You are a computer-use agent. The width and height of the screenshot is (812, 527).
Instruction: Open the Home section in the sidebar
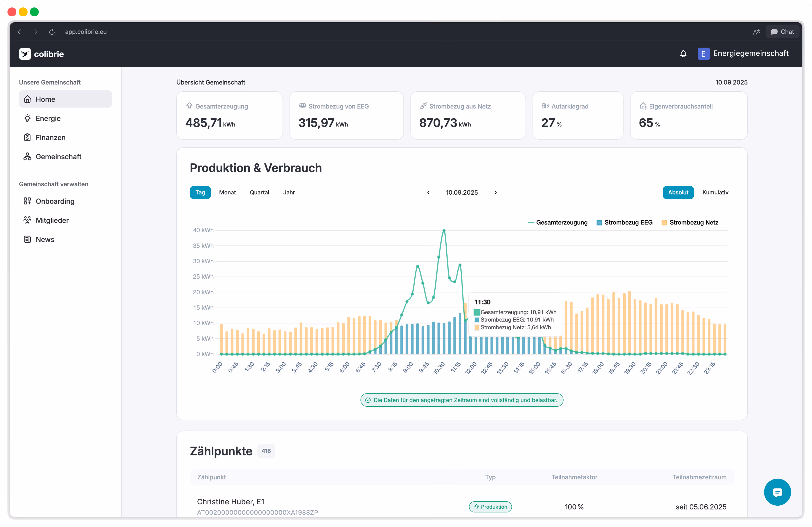point(45,99)
